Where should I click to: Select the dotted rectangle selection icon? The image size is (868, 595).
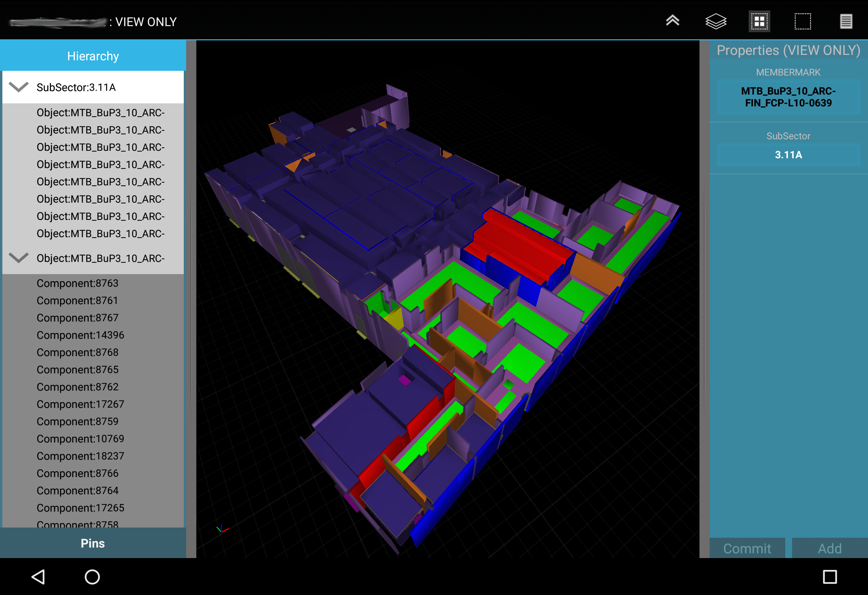(802, 21)
